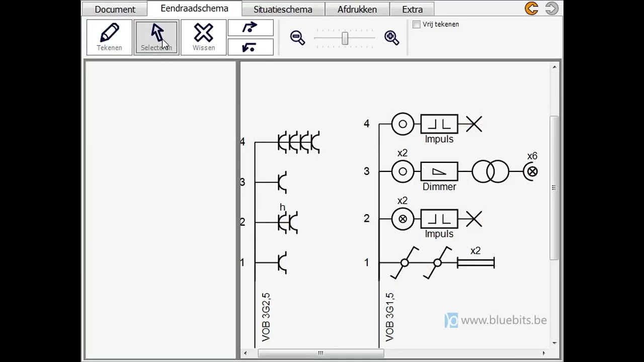Select the x2 push button on circuit 3
Screen dimensions: 644x362
[x=403, y=171]
